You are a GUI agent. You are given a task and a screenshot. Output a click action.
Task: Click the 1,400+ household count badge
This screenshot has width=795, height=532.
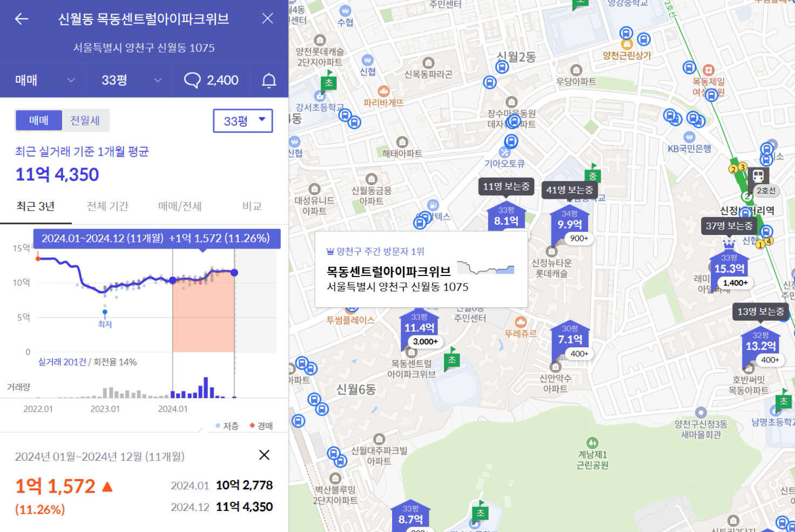click(x=736, y=282)
